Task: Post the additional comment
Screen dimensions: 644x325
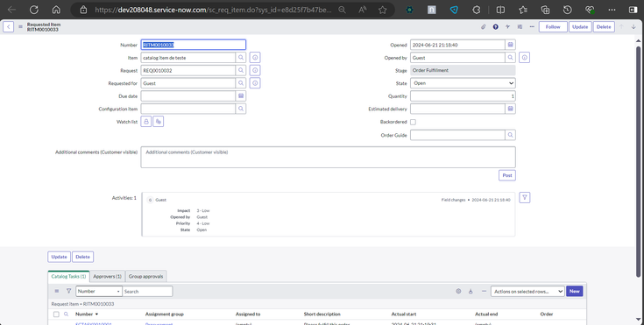Action: (507, 175)
